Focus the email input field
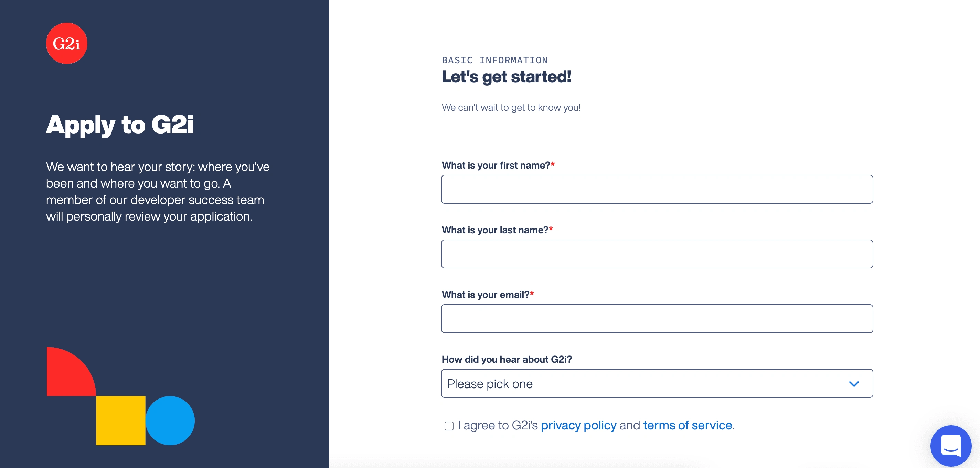 [657, 318]
